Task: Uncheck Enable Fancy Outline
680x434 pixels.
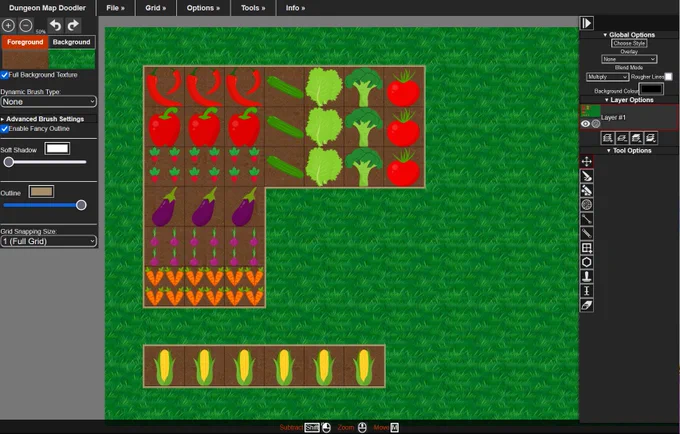Action: click(4, 129)
